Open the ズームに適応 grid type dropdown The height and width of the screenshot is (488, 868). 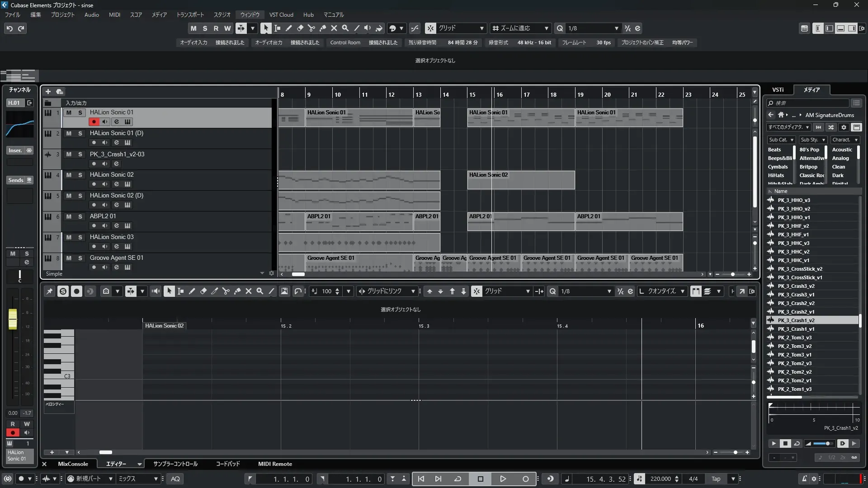(x=521, y=28)
